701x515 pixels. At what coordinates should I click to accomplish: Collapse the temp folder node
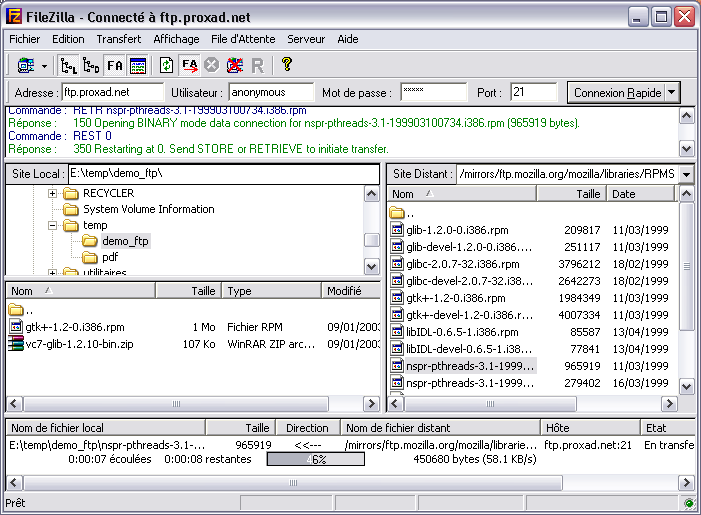click(x=52, y=225)
